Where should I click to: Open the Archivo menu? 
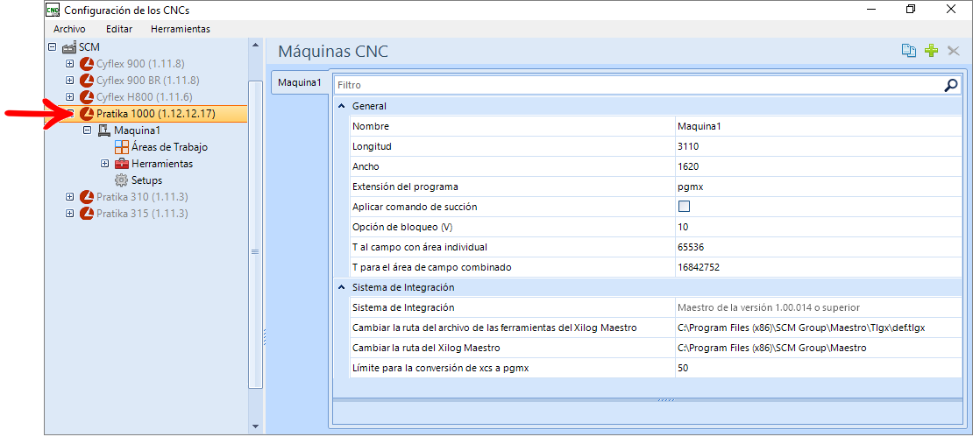[x=69, y=29]
